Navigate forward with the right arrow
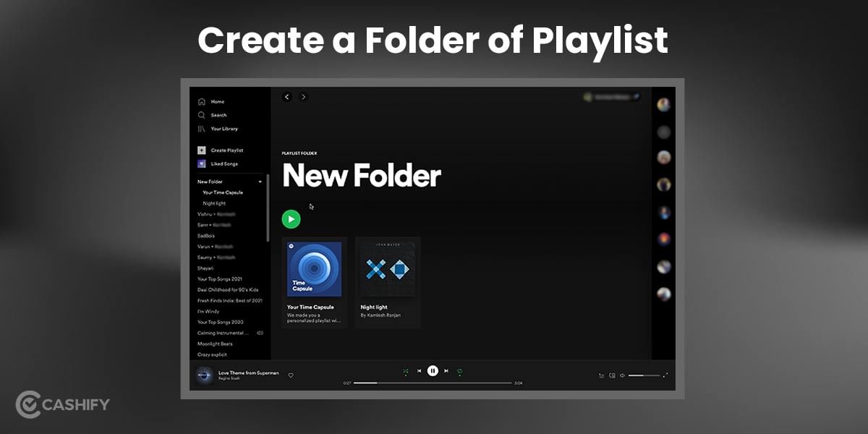The width and height of the screenshot is (868, 434). click(x=303, y=97)
